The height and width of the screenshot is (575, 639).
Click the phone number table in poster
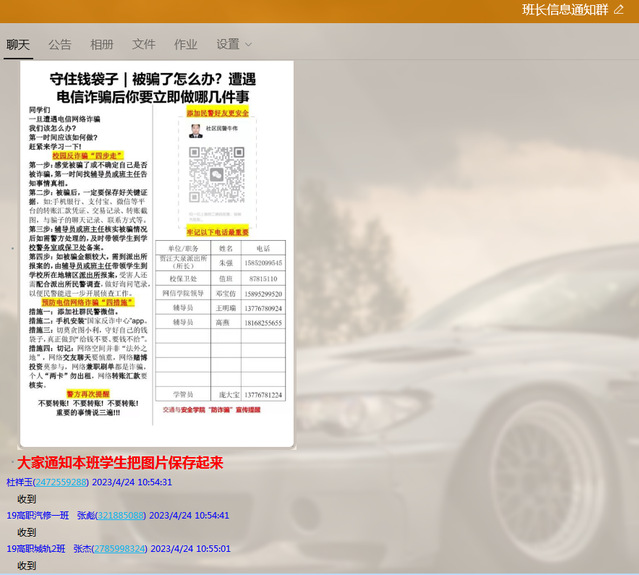[222, 320]
